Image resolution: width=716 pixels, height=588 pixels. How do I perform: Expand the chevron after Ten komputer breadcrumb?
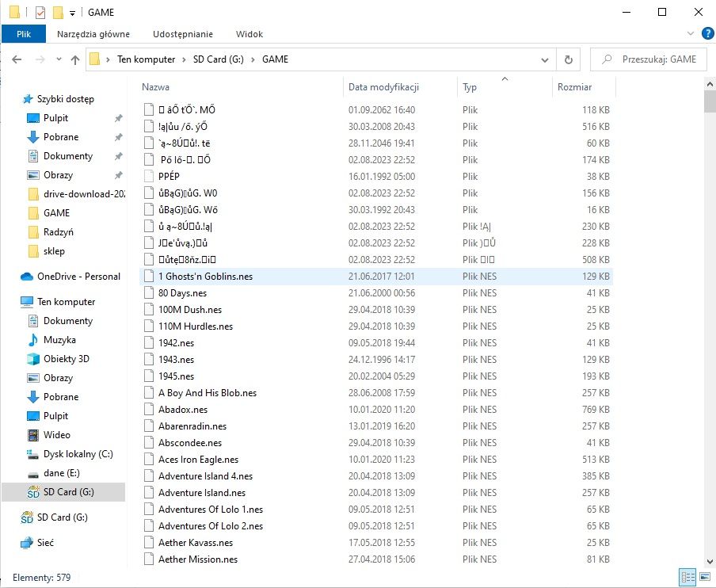[x=184, y=59]
